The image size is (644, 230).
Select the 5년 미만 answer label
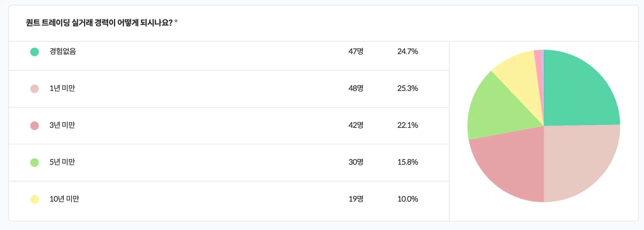(x=62, y=162)
